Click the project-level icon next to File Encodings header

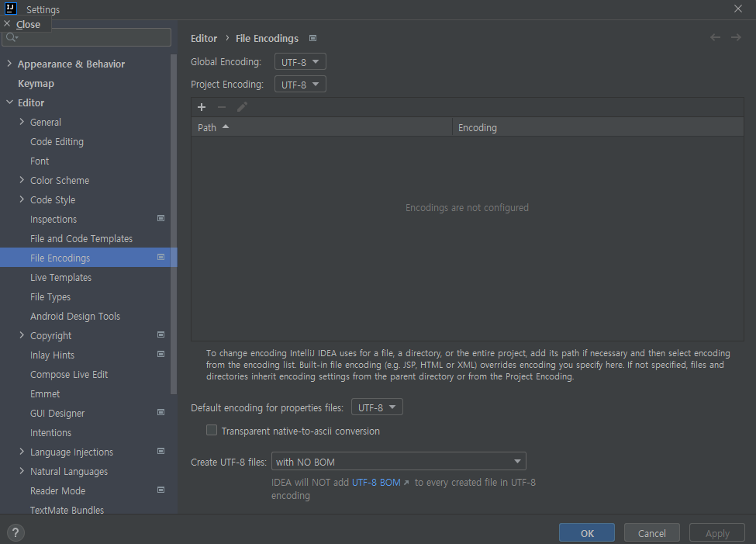coord(313,38)
